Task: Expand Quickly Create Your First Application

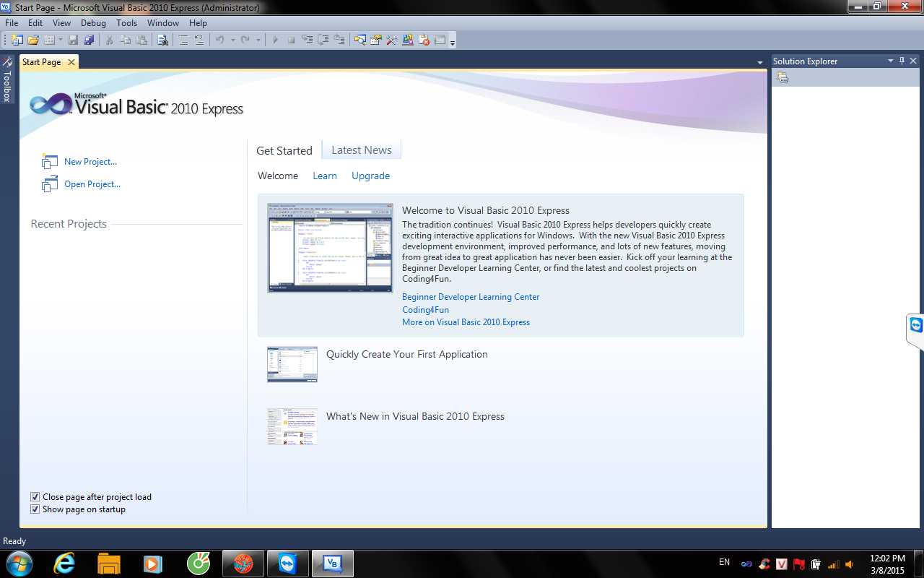Action: [407, 354]
